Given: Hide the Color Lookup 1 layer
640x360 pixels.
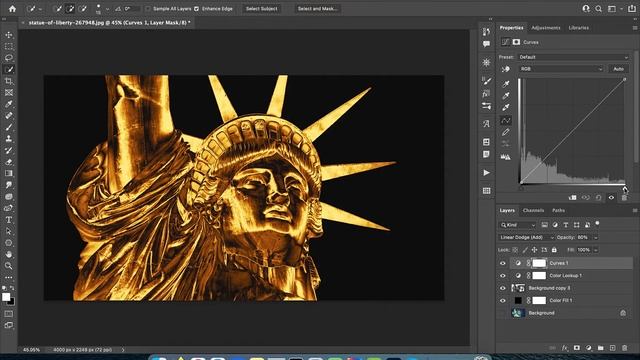Looking at the screenshot, I should pyautogui.click(x=502, y=276).
